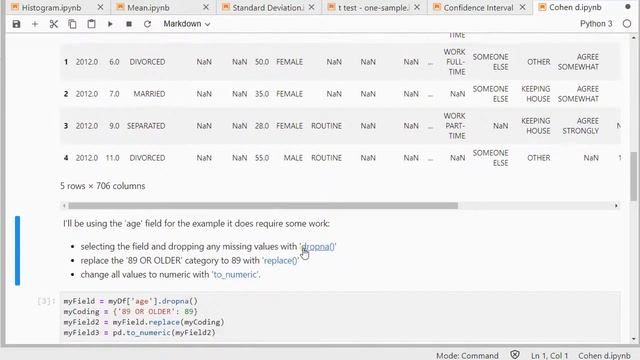Restart the kernel with the refresh icon
Viewport: 640px width, 360px height.
click(x=147, y=24)
